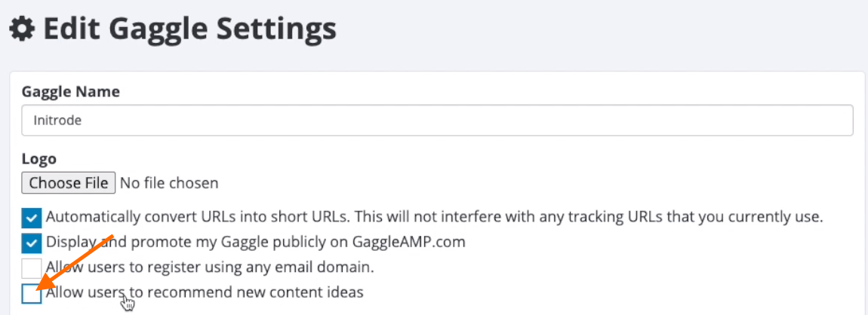Click the Display and promote my Gaggle label
Viewport: 868px width, 315px height.
256,242
